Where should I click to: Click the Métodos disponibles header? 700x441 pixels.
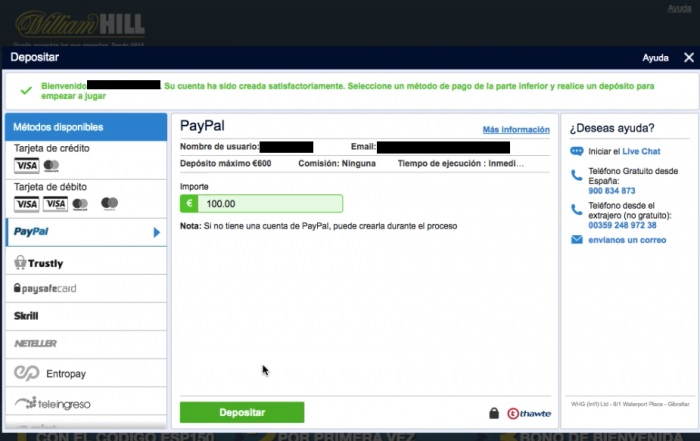86,127
